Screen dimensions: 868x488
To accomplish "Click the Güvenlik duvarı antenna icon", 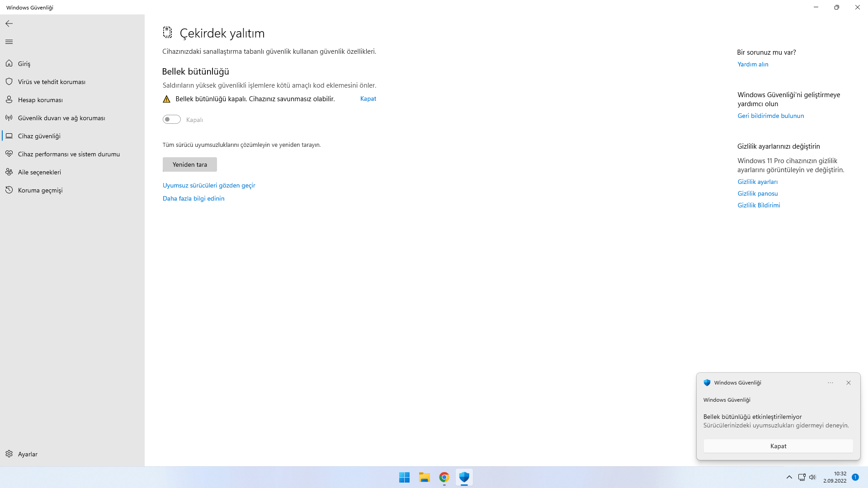I will point(9,118).
